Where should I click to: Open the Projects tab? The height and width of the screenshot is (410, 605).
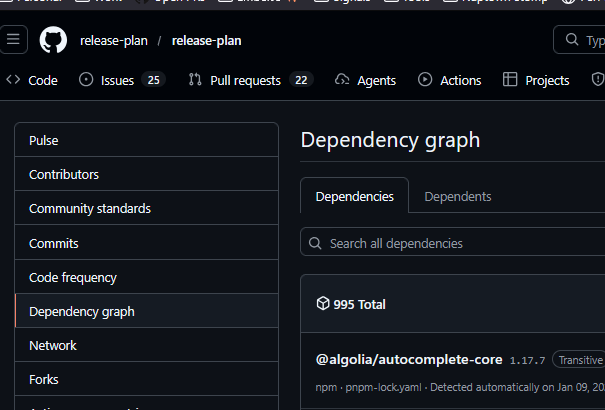[x=536, y=80]
